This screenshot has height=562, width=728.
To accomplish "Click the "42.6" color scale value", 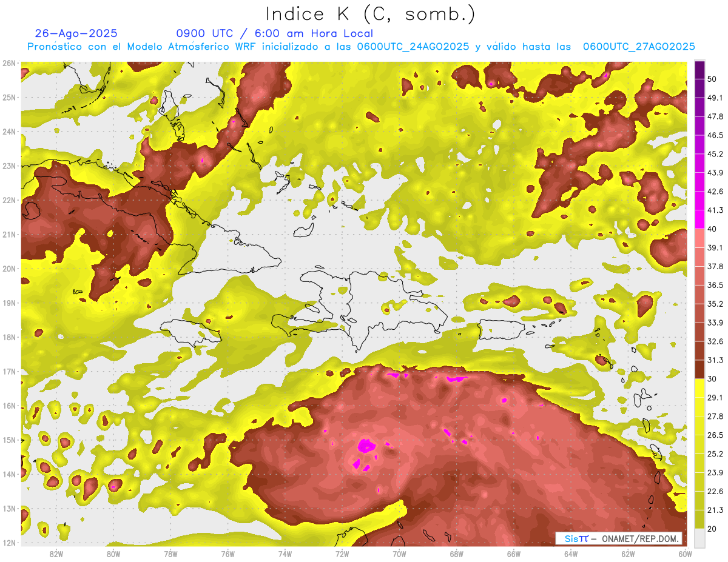I will 715,192.
